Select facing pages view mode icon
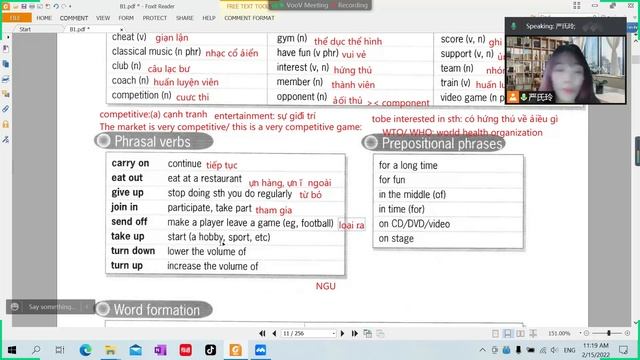This screenshot has height=360, width=640. [x=520, y=333]
